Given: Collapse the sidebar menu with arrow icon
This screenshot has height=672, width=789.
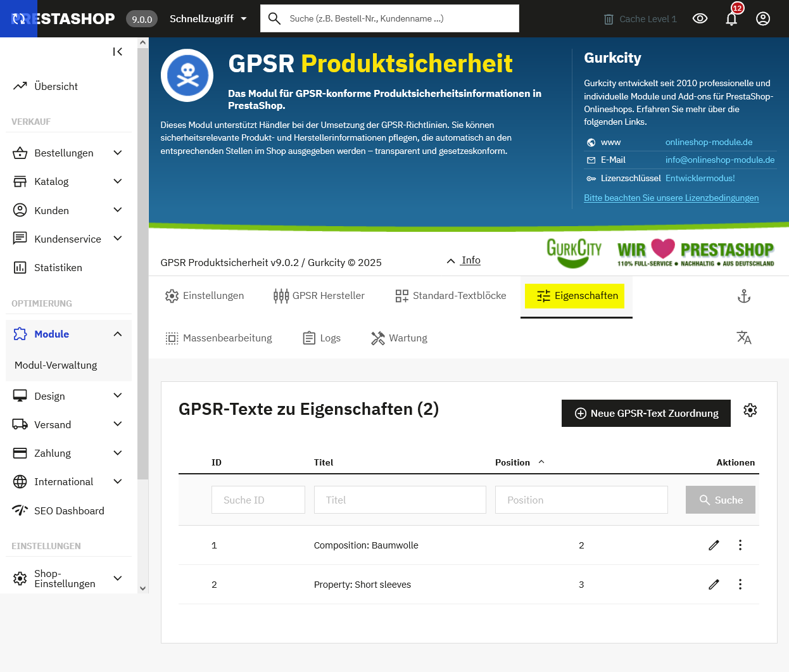Looking at the screenshot, I should (118, 52).
